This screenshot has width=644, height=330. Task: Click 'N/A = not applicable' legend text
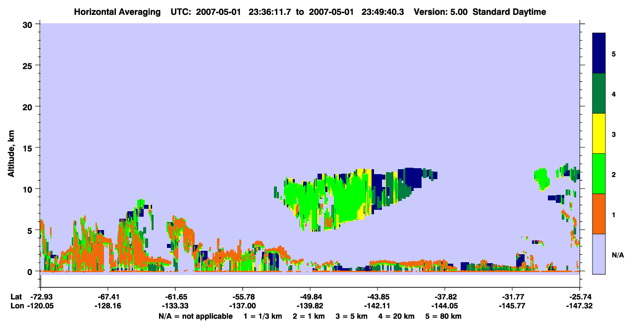196,316
